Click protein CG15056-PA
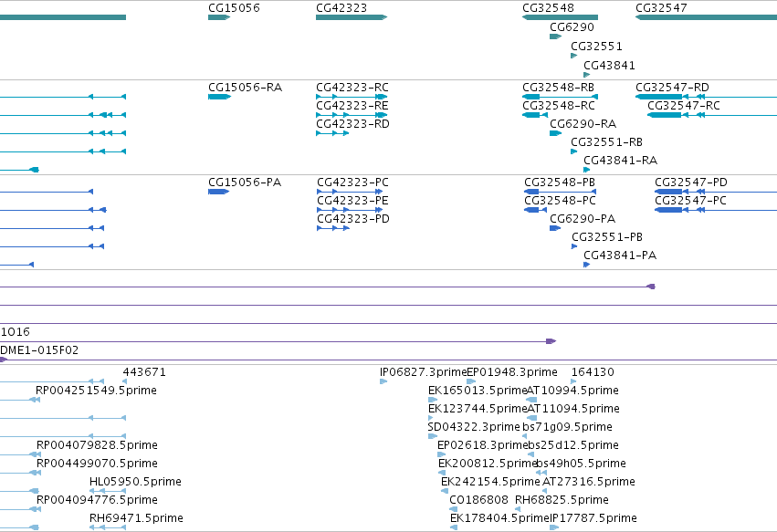This screenshot has height=532, width=777. [x=218, y=192]
